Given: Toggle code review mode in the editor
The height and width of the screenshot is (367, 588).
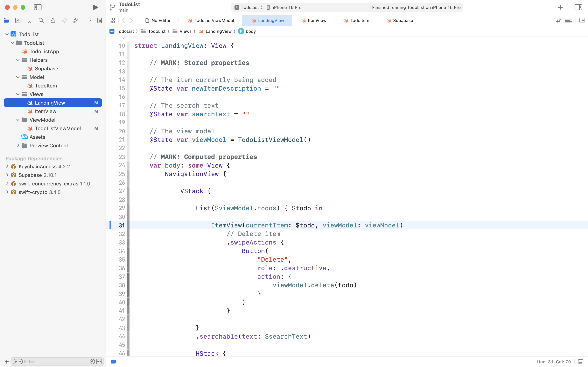Looking at the screenshot, I should point(558,20).
